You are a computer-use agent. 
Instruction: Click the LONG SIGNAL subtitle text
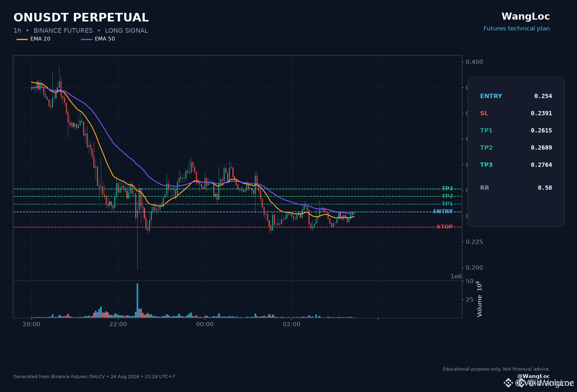[x=126, y=30]
